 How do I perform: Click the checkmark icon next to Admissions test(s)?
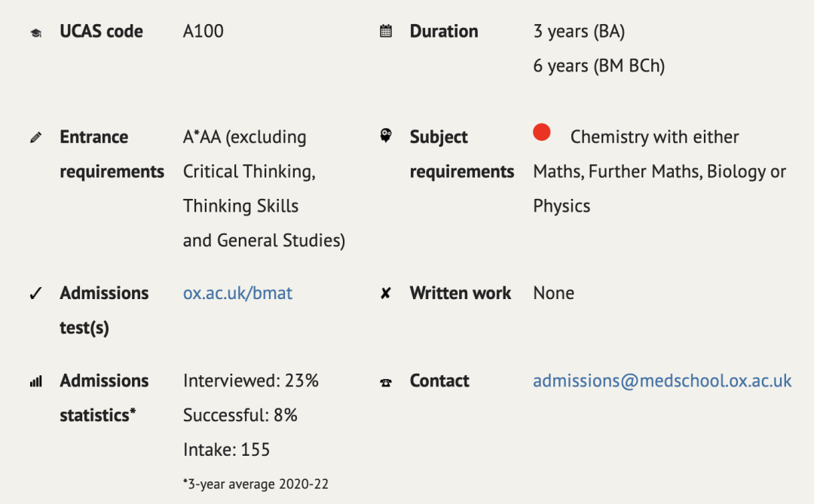tap(35, 294)
